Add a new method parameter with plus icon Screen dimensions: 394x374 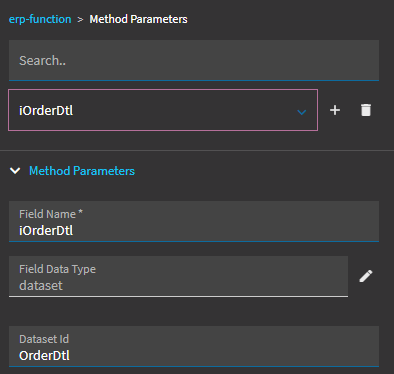point(335,110)
